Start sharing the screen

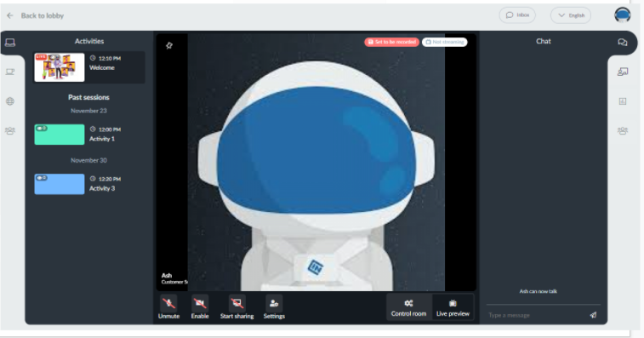(237, 307)
